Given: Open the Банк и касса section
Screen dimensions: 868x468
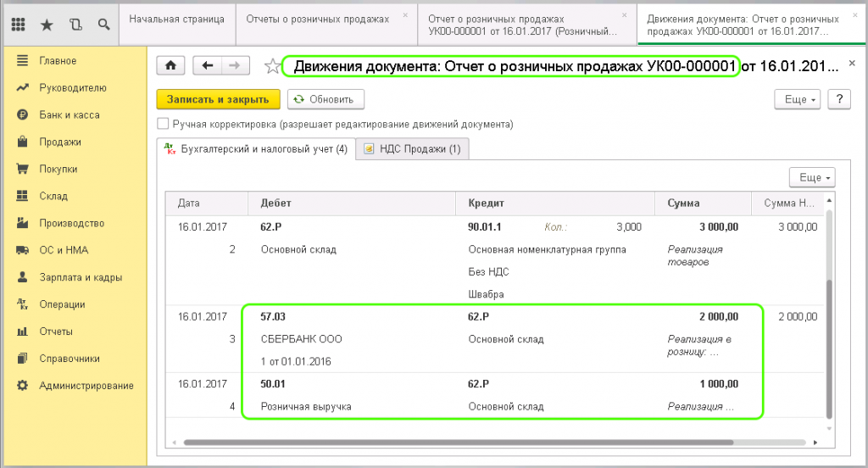Looking at the screenshot, I should 69,114.
